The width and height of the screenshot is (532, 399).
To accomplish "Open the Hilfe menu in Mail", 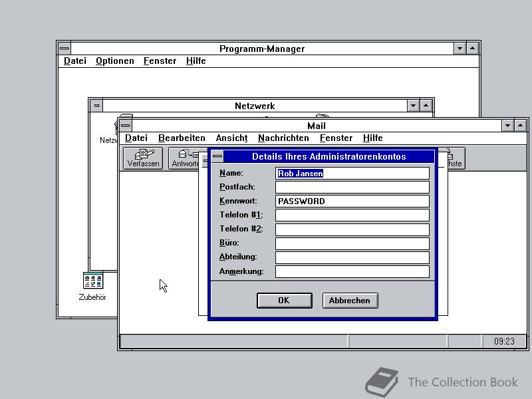I will [x=372, y=138].
